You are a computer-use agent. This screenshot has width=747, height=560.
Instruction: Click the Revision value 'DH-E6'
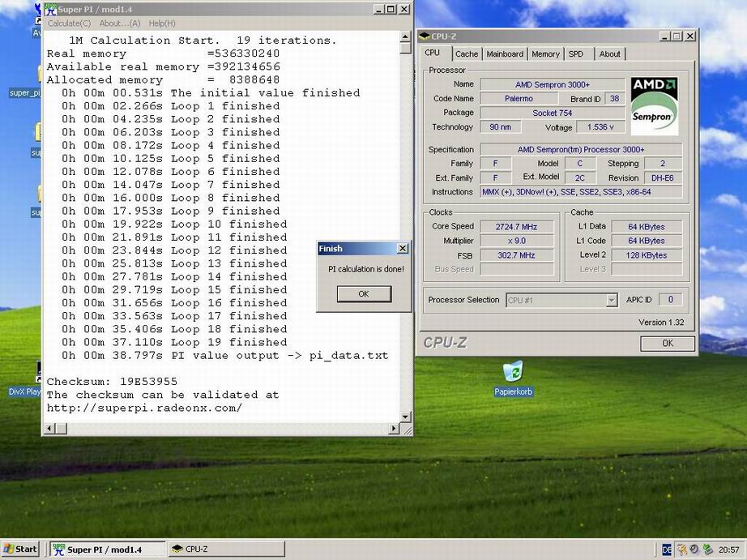663,177
